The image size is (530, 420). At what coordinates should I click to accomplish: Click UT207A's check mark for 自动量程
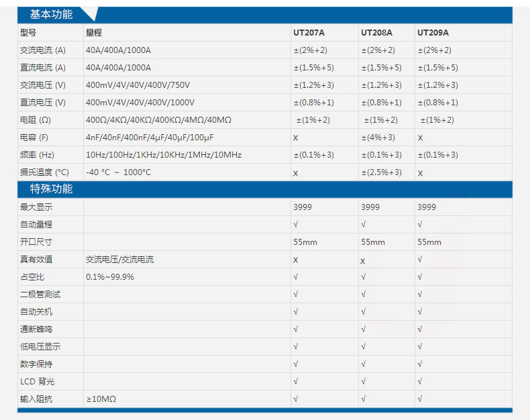296,225
